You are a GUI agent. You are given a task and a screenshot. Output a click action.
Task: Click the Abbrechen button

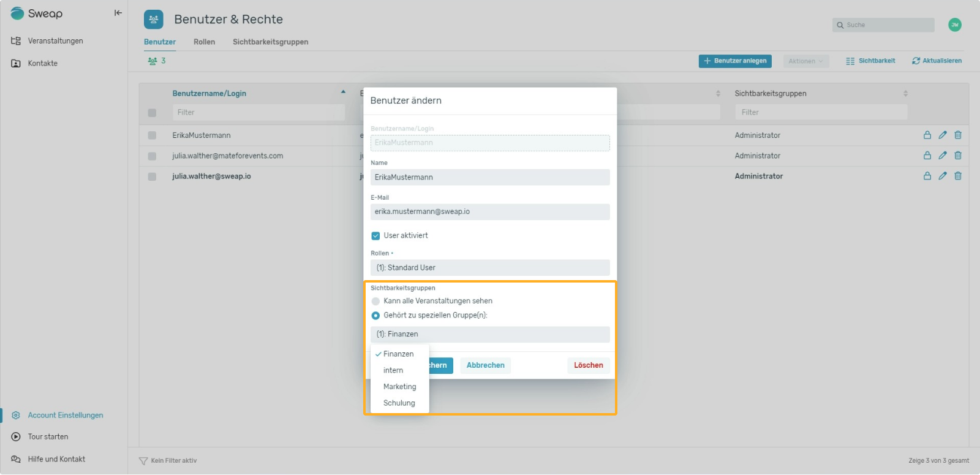tap(486, 366)
